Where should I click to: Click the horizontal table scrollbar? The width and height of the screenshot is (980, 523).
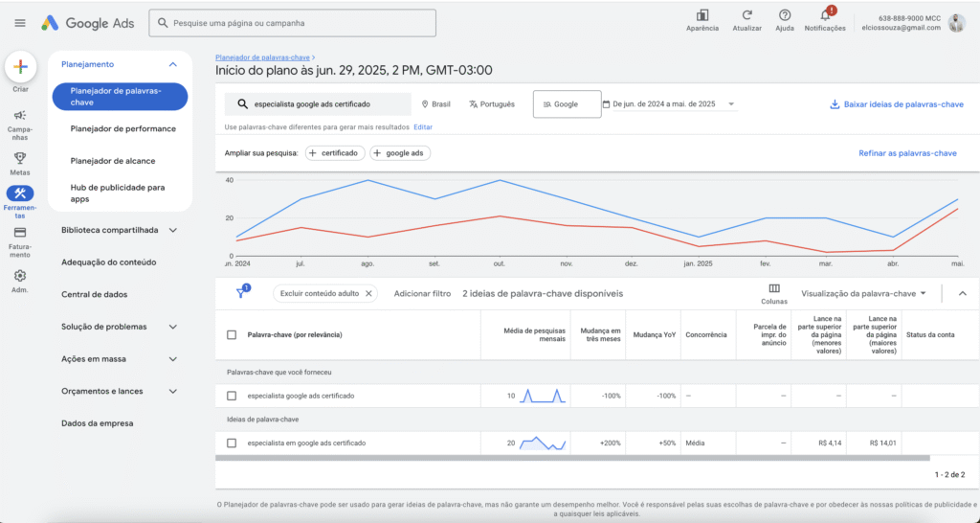click(572, 458)
